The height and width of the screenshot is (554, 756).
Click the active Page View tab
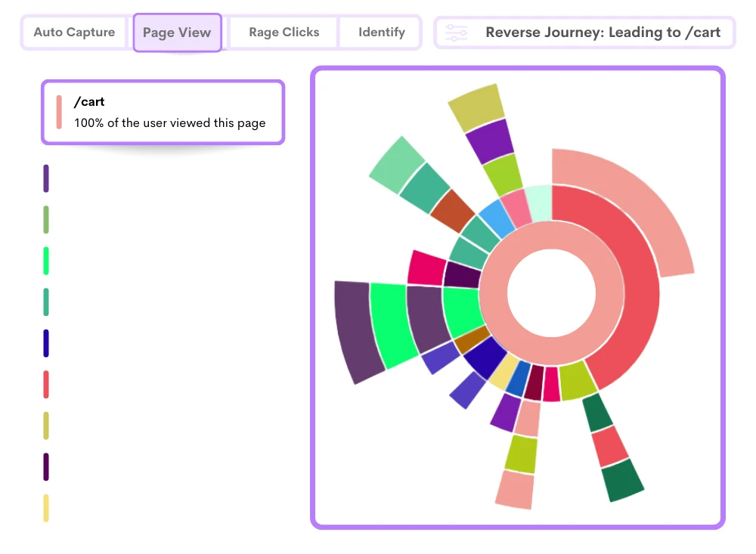177,32
